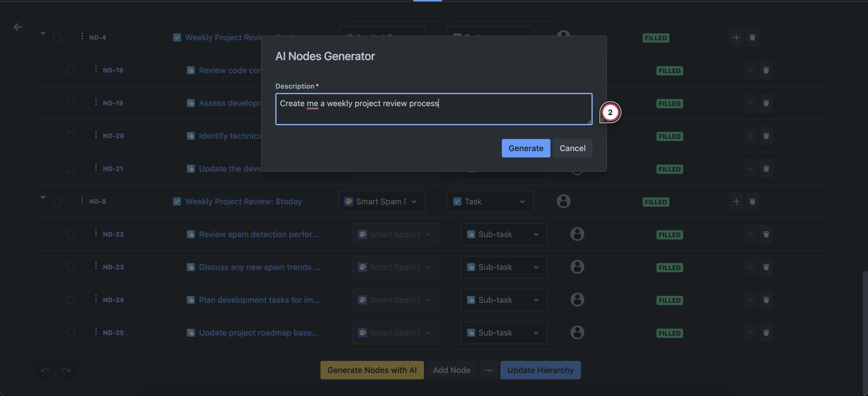This screenshot has height=396, width=868.
Task: Click the Description text area
Action: (433, 109)
